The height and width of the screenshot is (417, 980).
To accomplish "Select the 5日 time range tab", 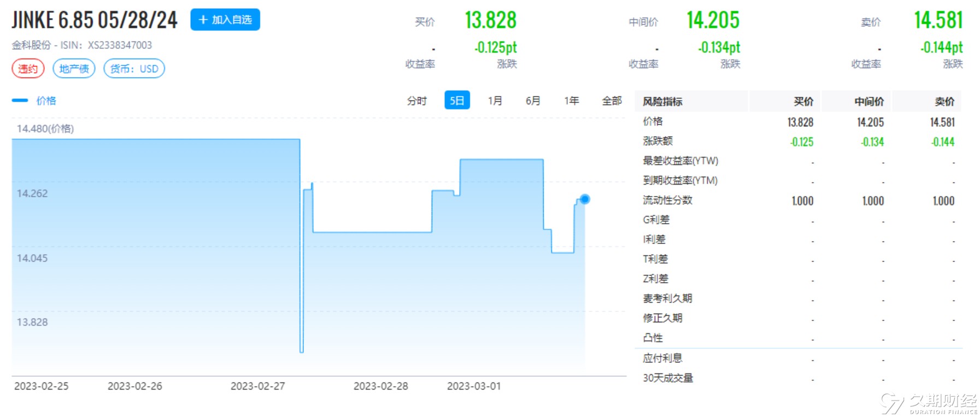I will [457, 101].
